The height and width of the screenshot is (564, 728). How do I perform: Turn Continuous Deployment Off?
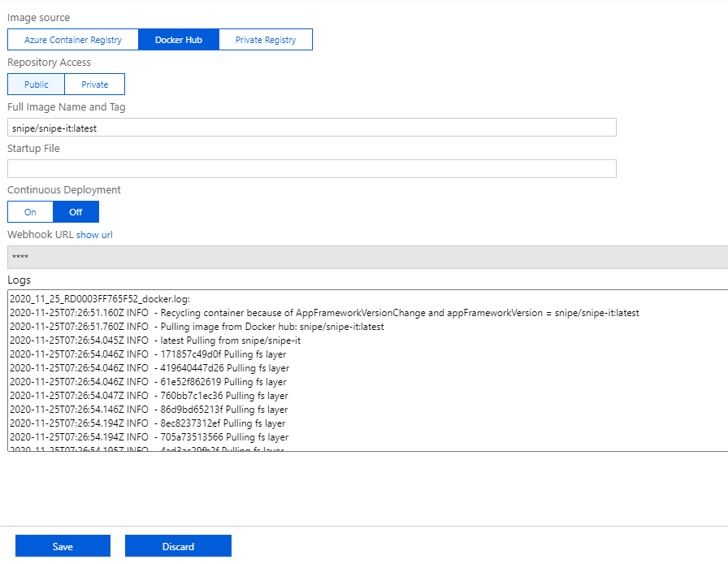coord(76,212)
